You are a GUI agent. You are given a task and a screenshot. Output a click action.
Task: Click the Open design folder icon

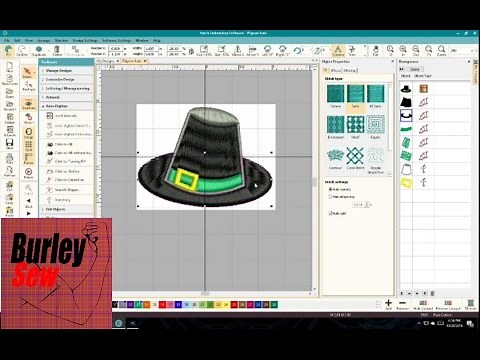coord(9,93)
